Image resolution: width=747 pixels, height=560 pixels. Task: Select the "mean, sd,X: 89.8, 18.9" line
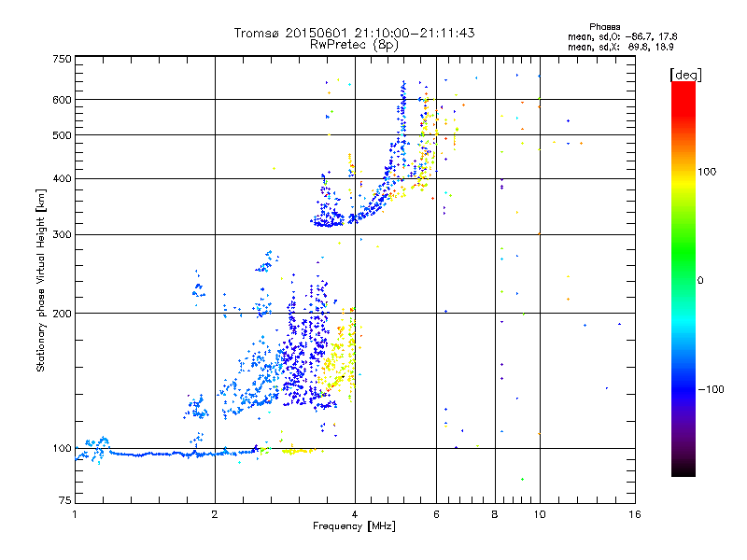pyautogui.click(x=620, y=47)
